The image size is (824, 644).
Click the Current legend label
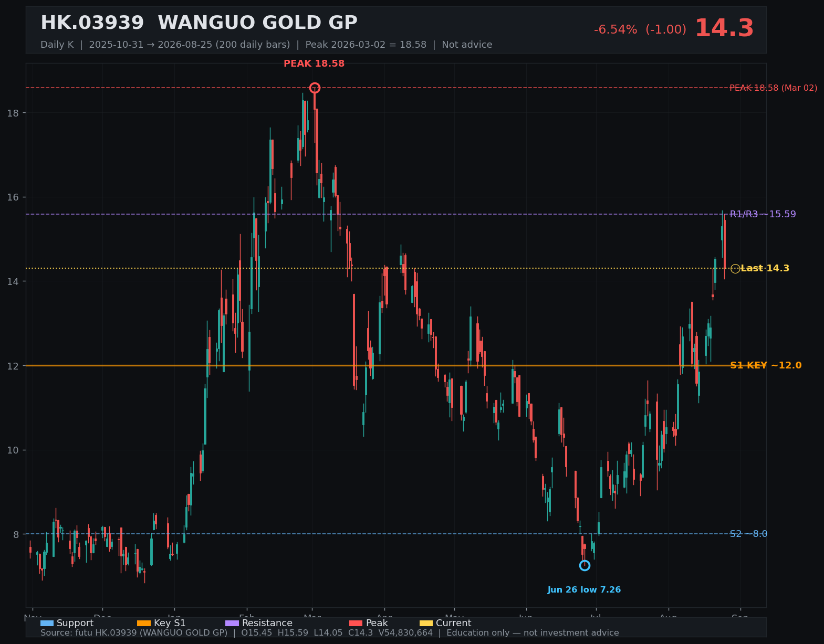(x=454, y=623)
